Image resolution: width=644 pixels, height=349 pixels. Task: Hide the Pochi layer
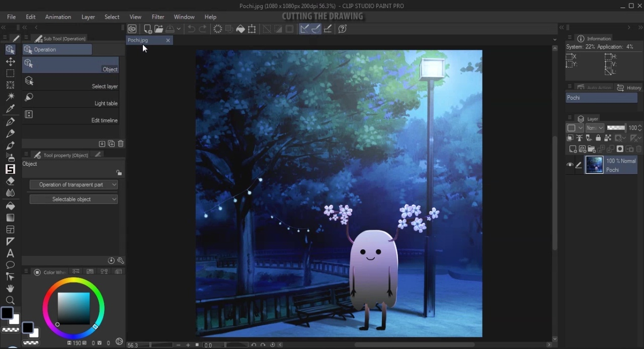point(570,165)
